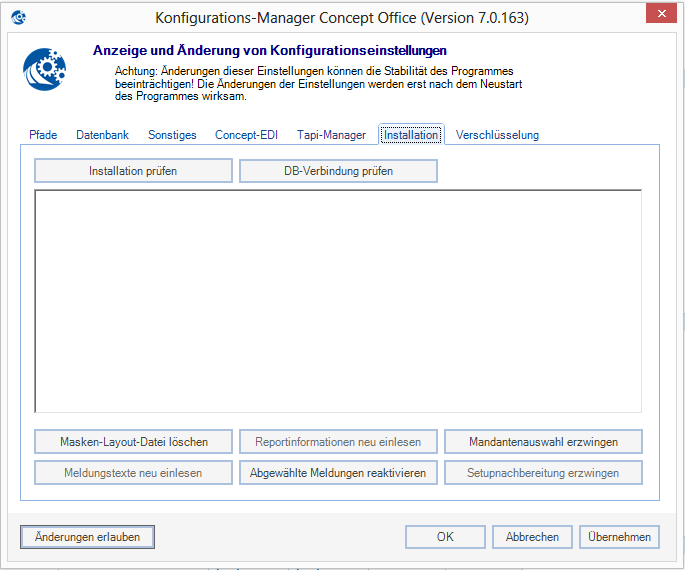
Task: Select the Installation tab
Action: (x=411, y=135)
